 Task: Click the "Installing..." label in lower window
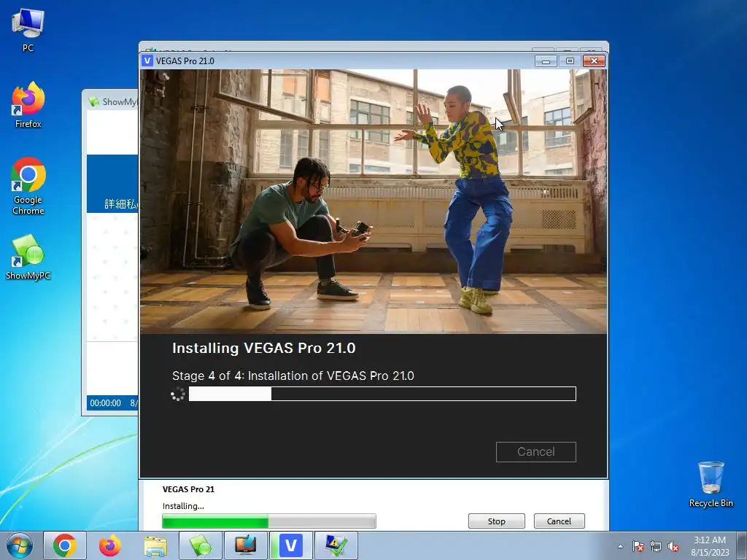click(x=183, y=506)
